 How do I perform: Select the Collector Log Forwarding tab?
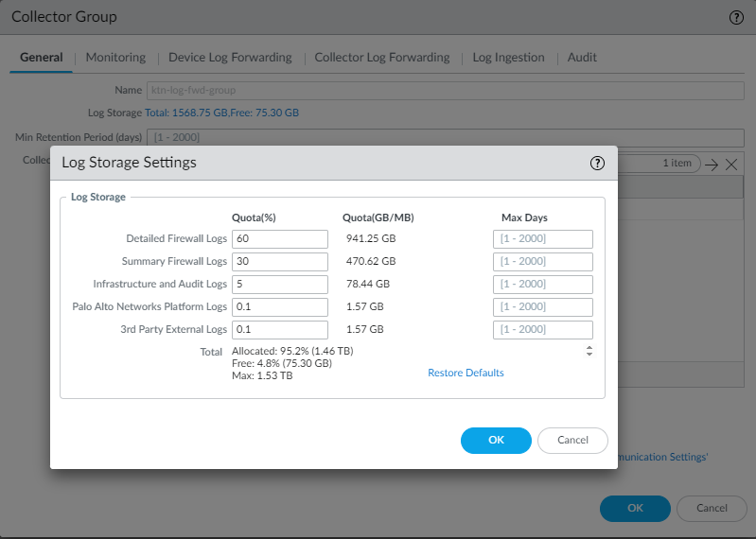[x=382, y=57]
